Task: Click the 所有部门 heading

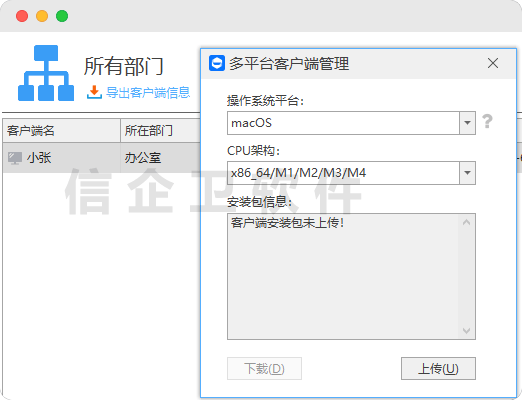Action: 124,66
